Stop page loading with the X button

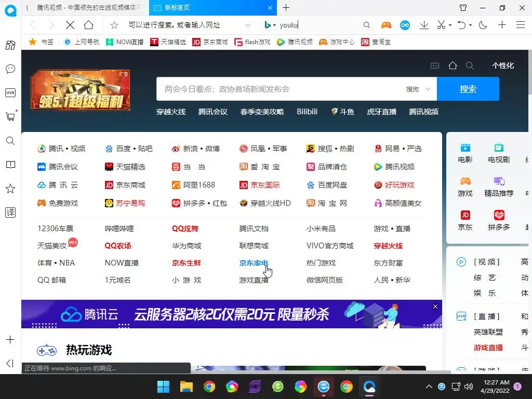70,25
